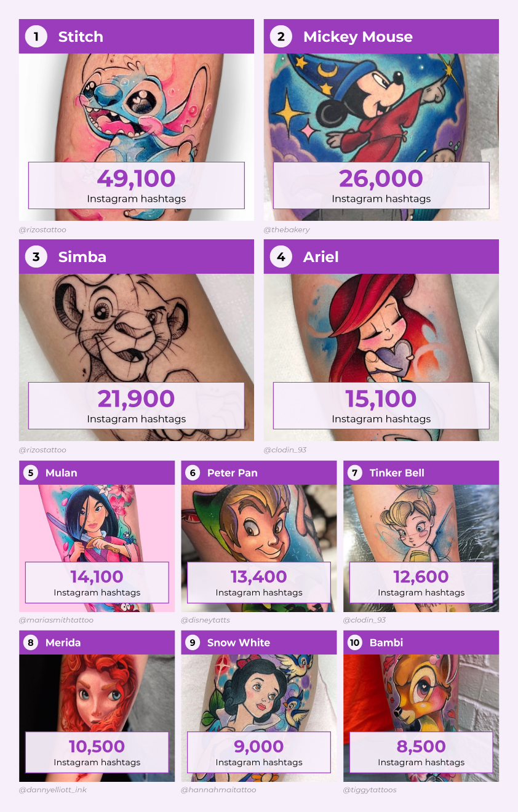Click the number 3 badge beside Simba

pyautogui.click(x=36, y=257)
